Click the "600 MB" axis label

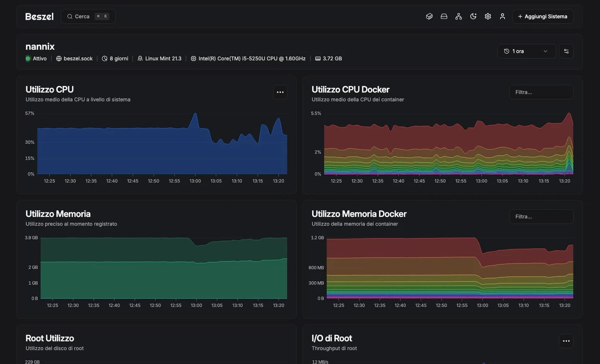coord(316,268)
